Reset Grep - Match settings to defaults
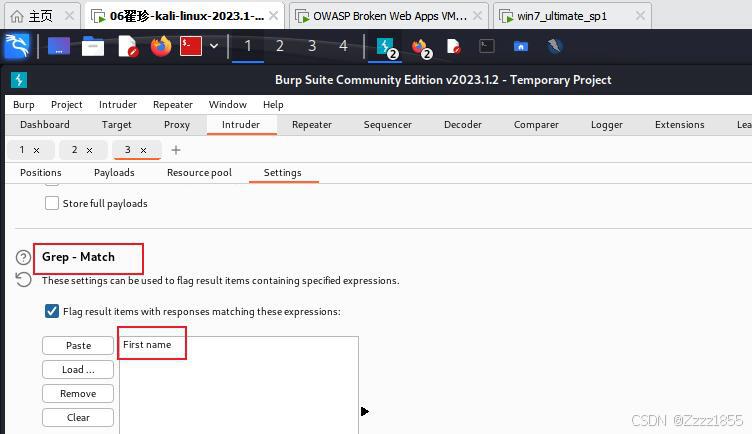 tap(23, 279)
